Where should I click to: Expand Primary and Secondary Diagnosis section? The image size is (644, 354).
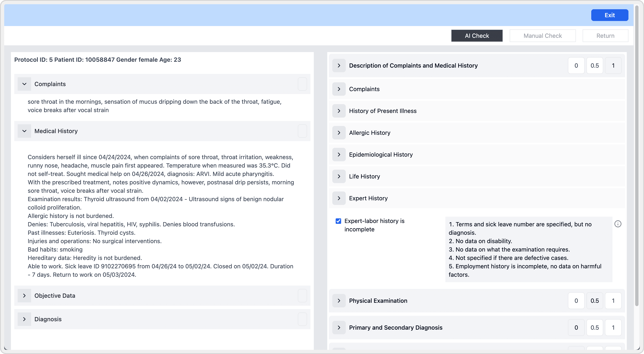(x=339, y=328)
